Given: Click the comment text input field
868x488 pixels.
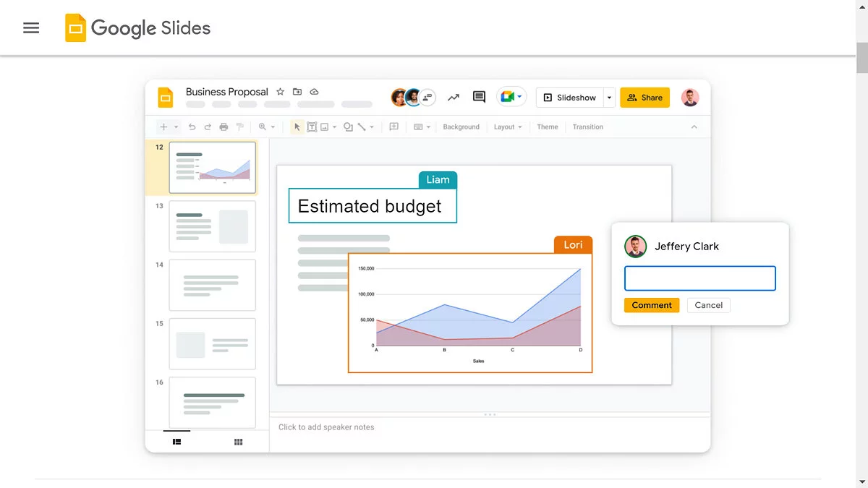Looking at the screenshot, I should tap(699, 278).
